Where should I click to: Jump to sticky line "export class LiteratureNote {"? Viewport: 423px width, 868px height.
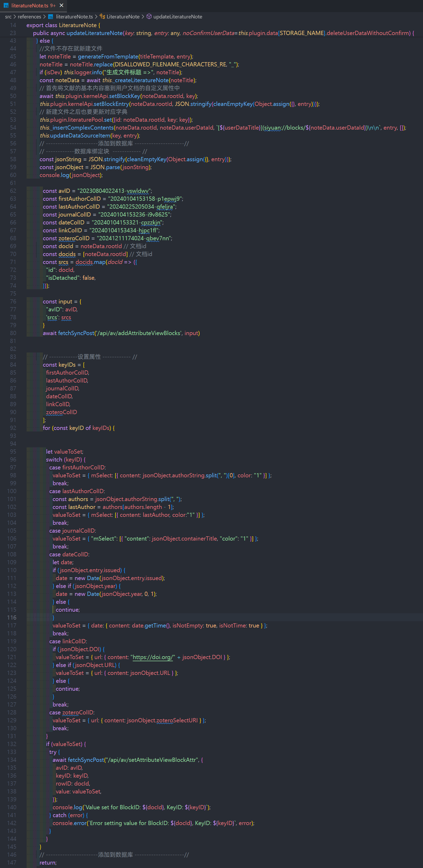pyautogui.click(x=63, y=25)
